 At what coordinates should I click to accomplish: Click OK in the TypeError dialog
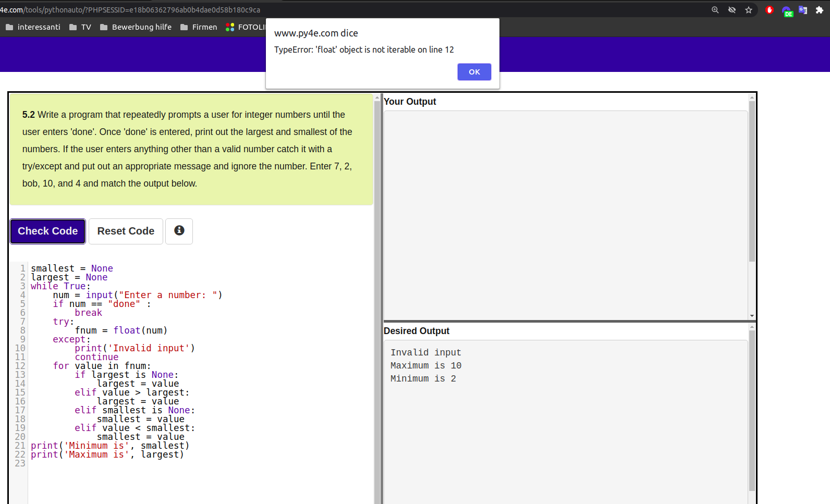coord(474,72)
